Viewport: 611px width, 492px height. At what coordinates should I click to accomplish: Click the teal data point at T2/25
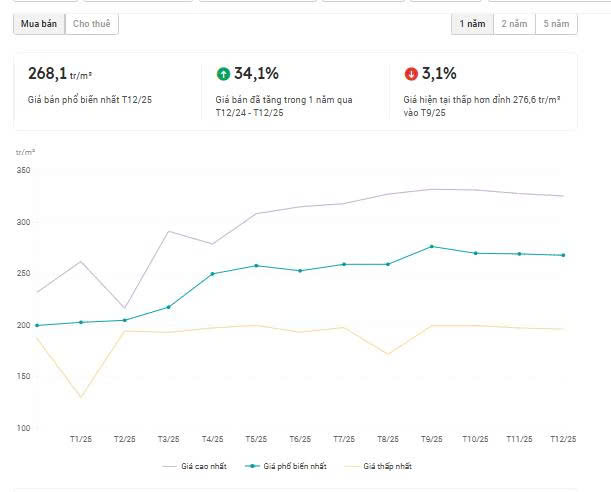(x=124, y=320)
